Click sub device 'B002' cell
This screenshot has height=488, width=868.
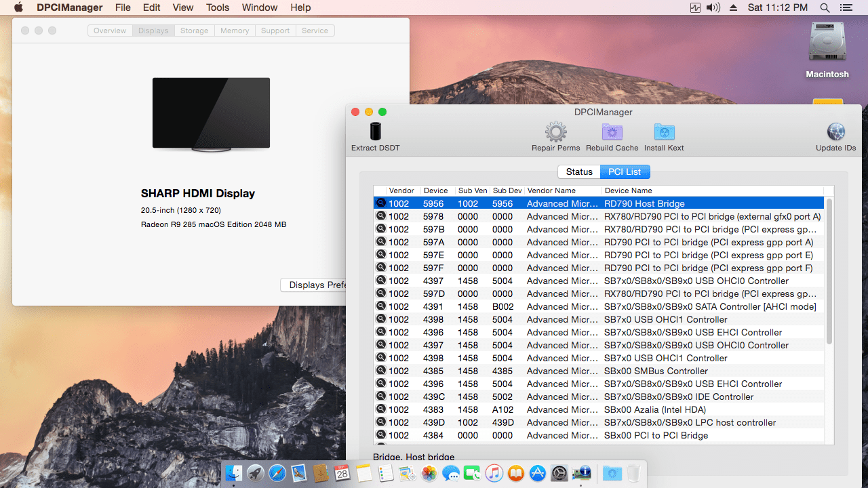503,306
